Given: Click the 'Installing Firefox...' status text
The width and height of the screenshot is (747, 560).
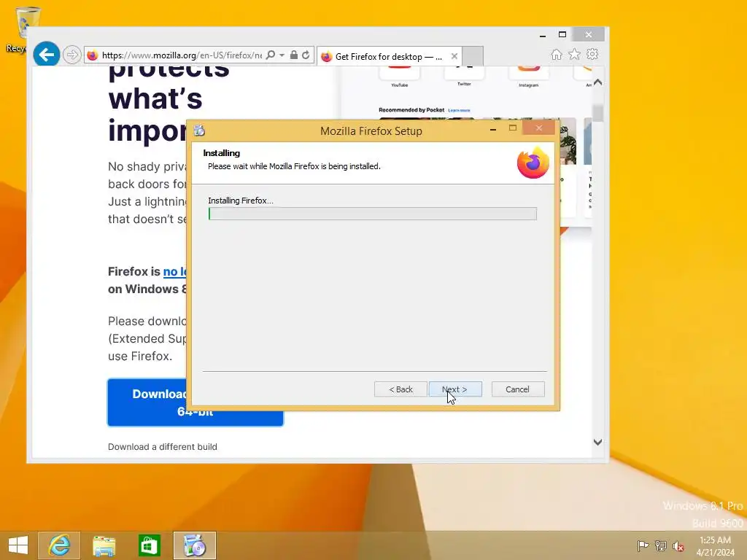Looking at the screenshot, I should tap(241, 201).
